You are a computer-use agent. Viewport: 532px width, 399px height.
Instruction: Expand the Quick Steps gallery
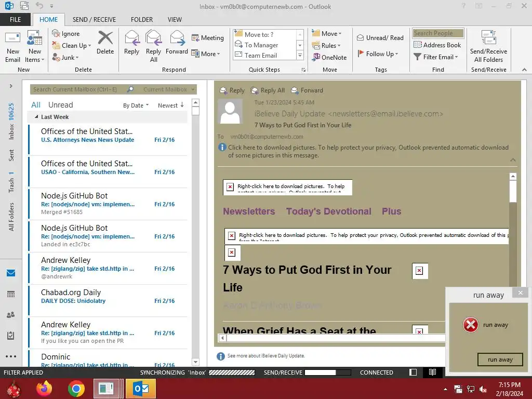(x=300, y=55)
